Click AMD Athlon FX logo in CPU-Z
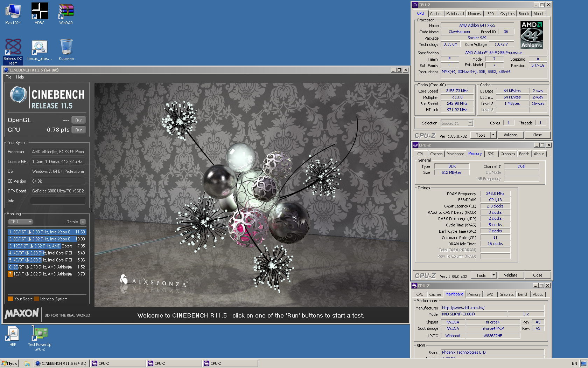This screenshot has width=588, height=368. click(x=532, y=35)
